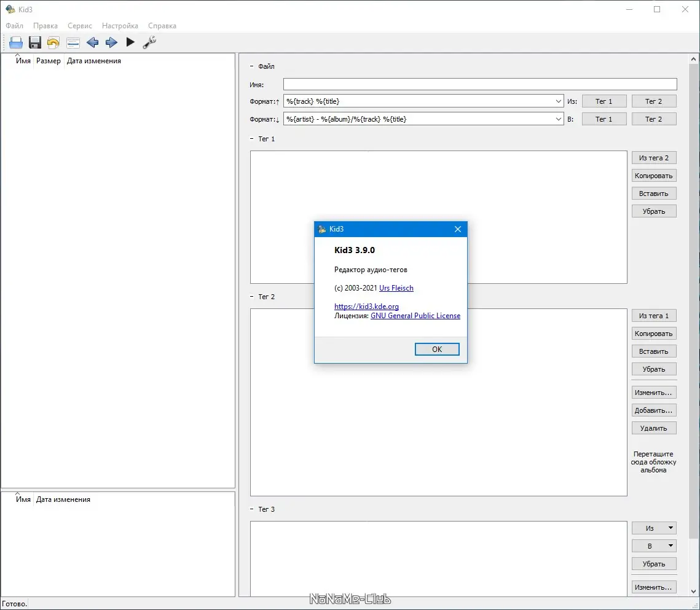
Task: Open the Urs Fleisch link
Action: click(x=396, y=288)
